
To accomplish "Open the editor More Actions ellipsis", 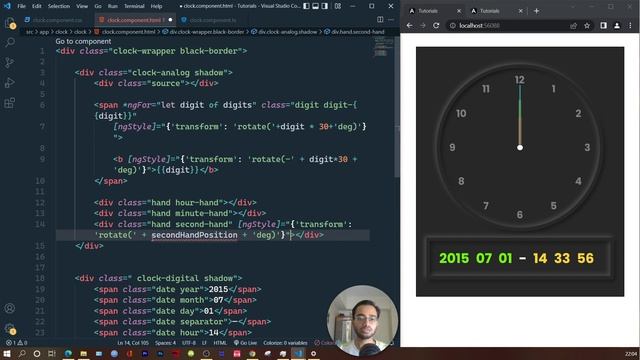I will [391, 20].
